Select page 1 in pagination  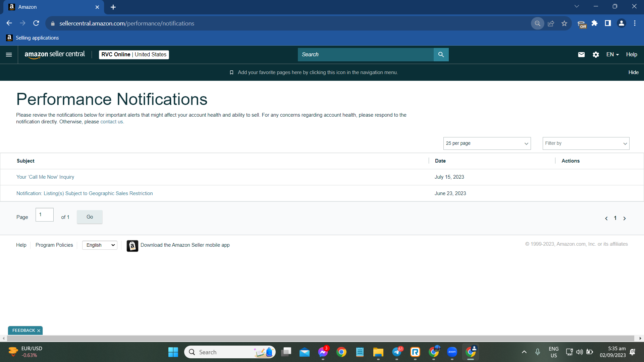615,218
